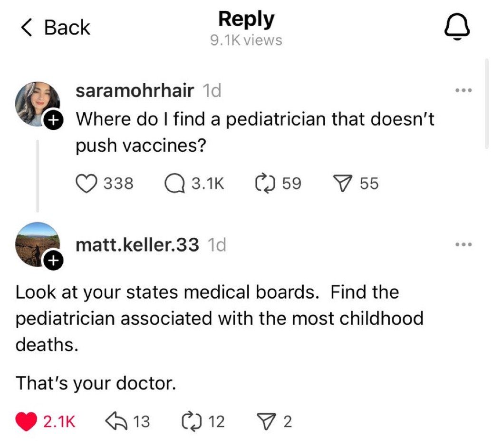This screenshot has width=492, height=448.
Task: Open options menu for saramohrhair's post
Action: click(x=464, y=90)
